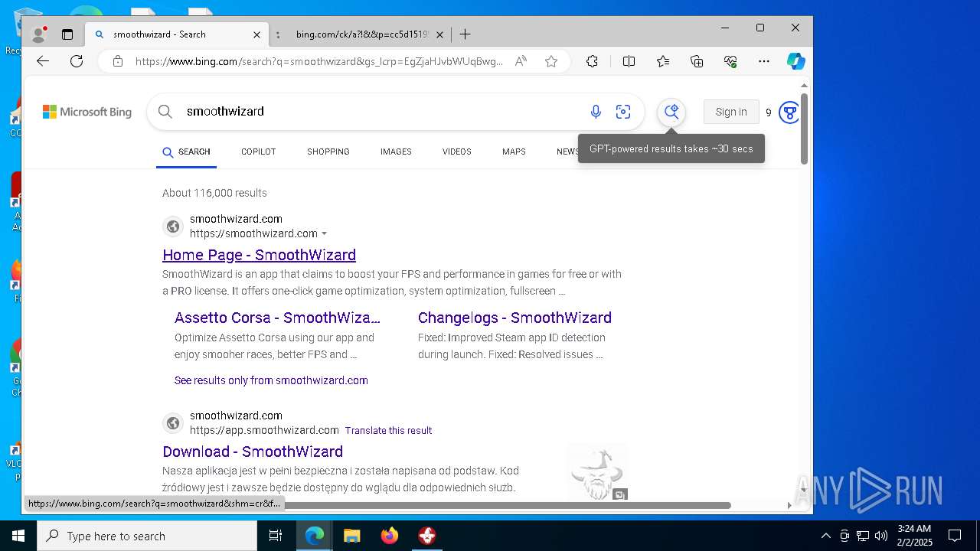This screenshot has height=551, width=980.
Task: Open visual search camera icon
Action: click(x=623, y=112)
